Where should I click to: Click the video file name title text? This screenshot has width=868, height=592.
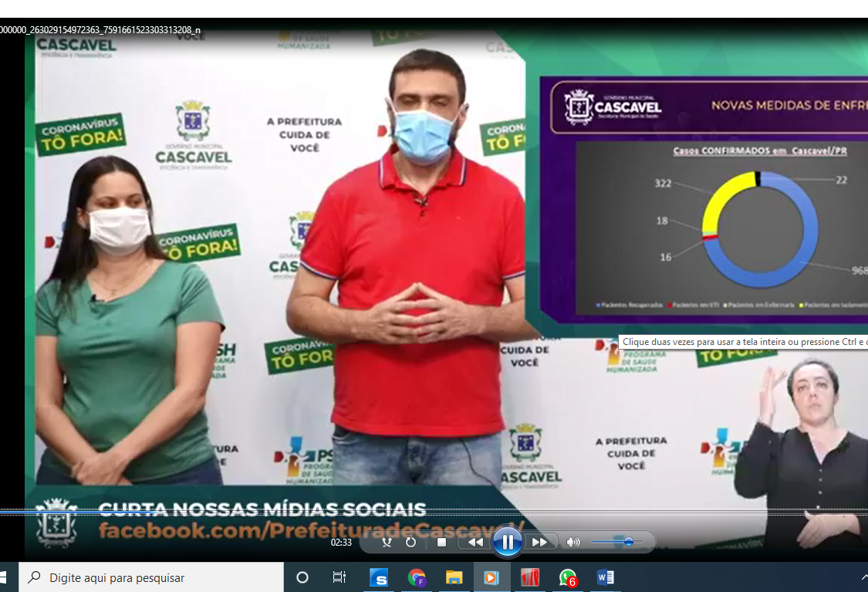[100, 30]
